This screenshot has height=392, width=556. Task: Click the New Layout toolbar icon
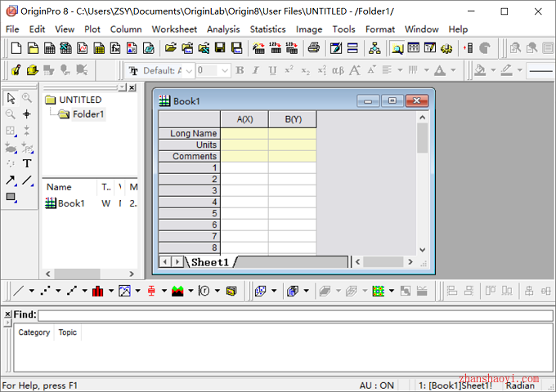[x=132, y=48]
